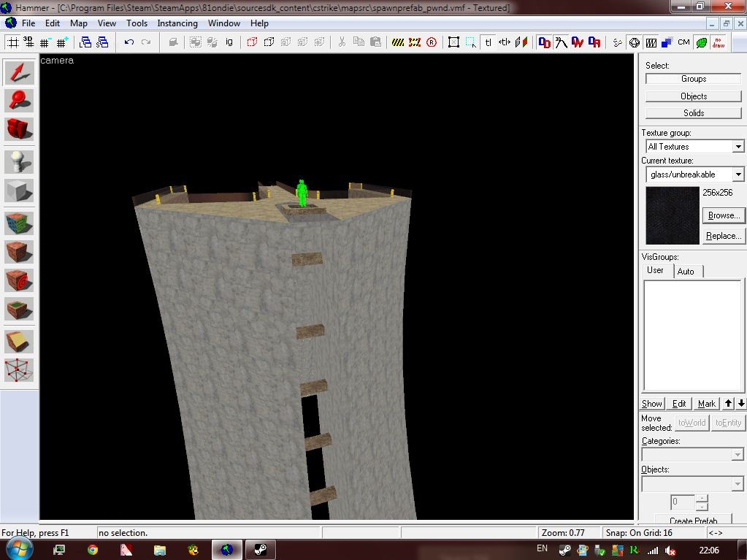Expand the Texture group dropdown
The image size is (747, 560).
point(738,147)
